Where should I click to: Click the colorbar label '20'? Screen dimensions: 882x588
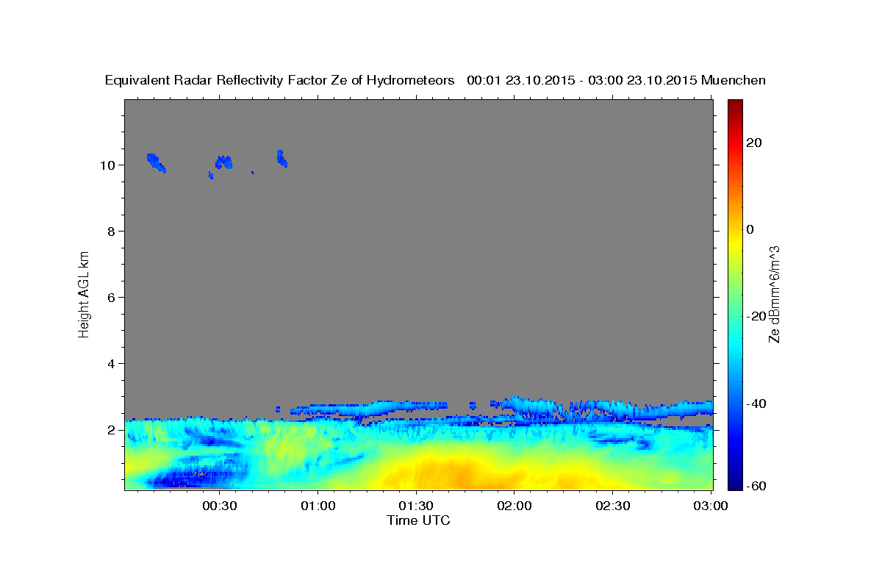754,143
